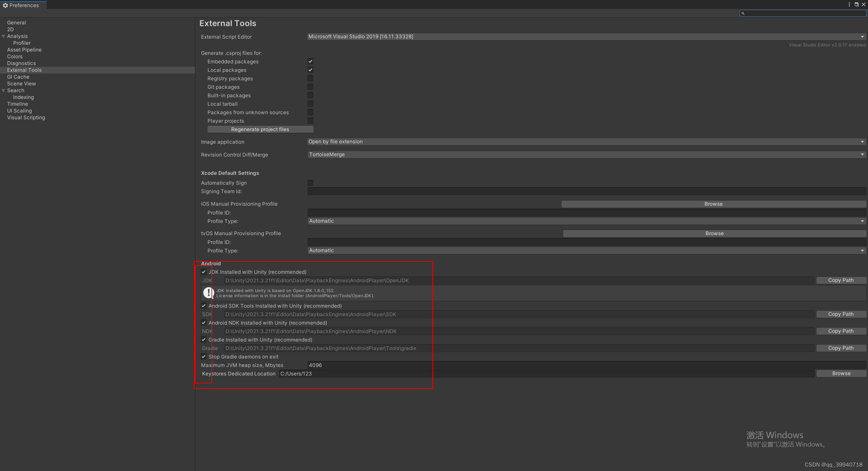Image resolution: width=868 pixels, height=471 pixels.
Task: Open the Profile Type dropdown for iOS
Action: point(586,220)
